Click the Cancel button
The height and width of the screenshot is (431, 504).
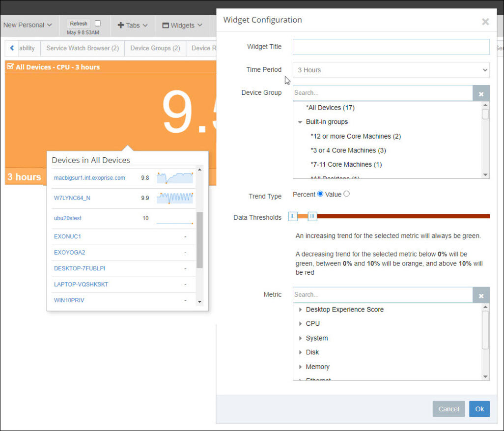click(x=448, y=409)
